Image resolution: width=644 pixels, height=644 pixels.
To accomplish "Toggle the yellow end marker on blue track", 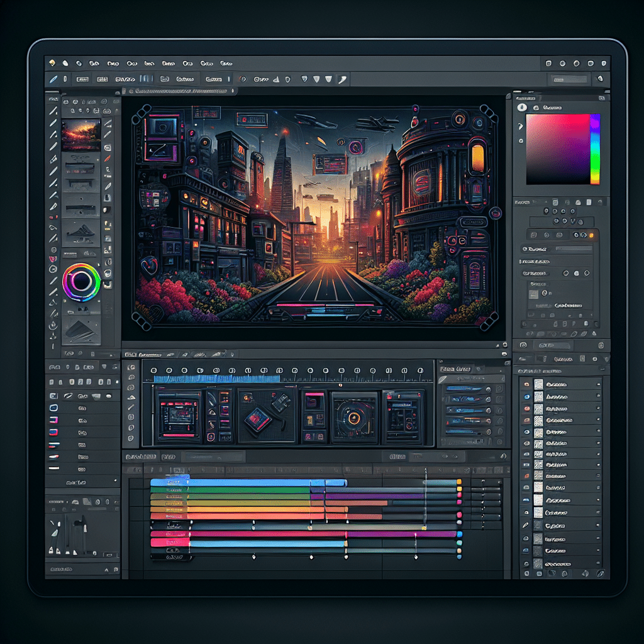I will click(459, 482).
